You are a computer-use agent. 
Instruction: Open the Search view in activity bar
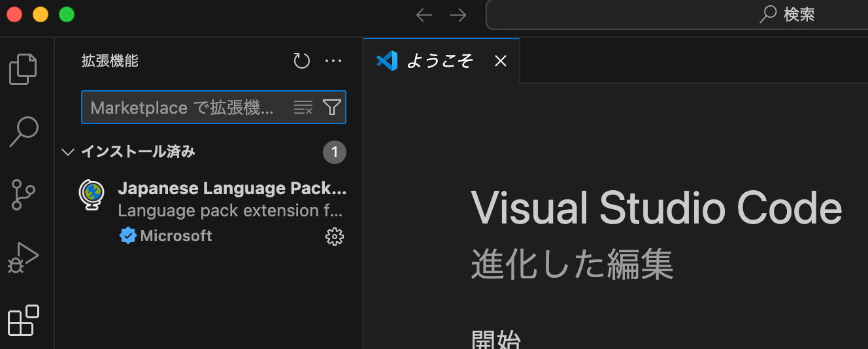tap(24, 131)
